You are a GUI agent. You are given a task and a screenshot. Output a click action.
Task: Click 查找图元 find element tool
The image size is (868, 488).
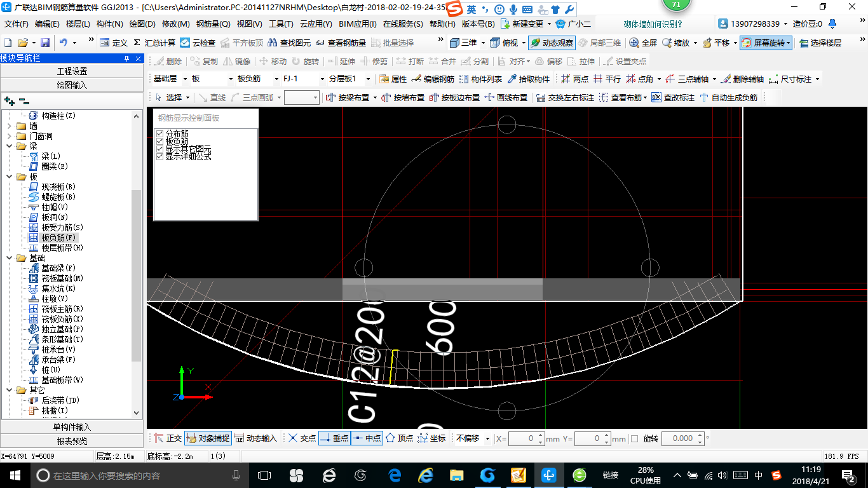click(289, 43)
